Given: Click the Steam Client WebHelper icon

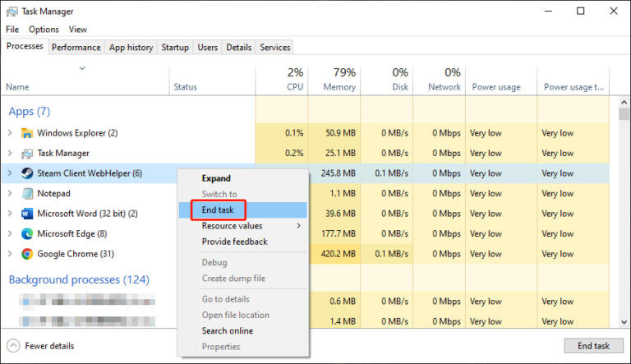Looking at the screenshot, I should [27, 173].
